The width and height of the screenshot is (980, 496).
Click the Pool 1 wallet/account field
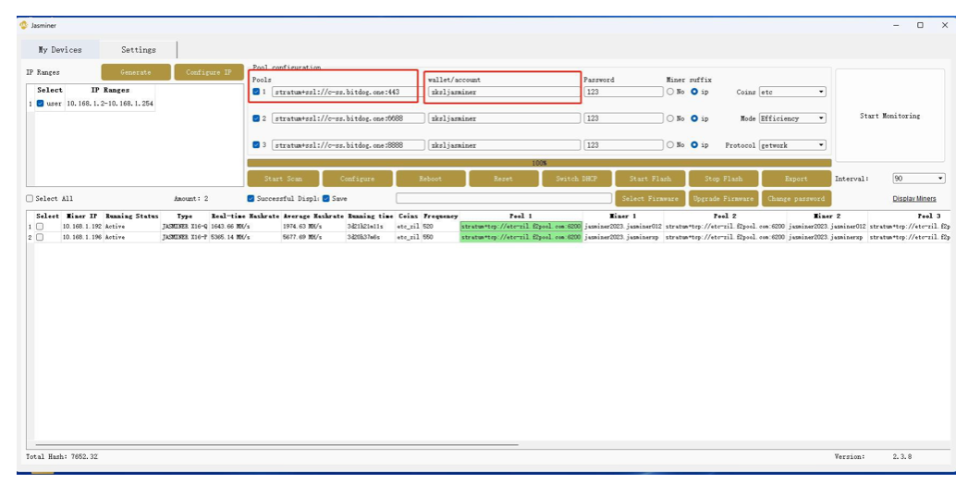(503, 92)
